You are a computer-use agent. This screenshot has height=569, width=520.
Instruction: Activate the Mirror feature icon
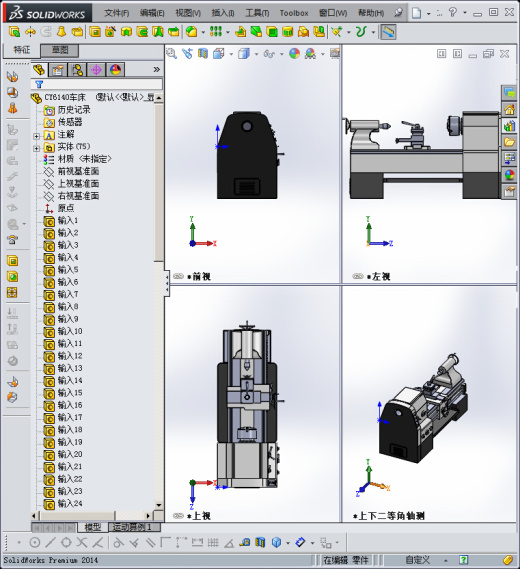pyautogui.click(x=319, y=32)
